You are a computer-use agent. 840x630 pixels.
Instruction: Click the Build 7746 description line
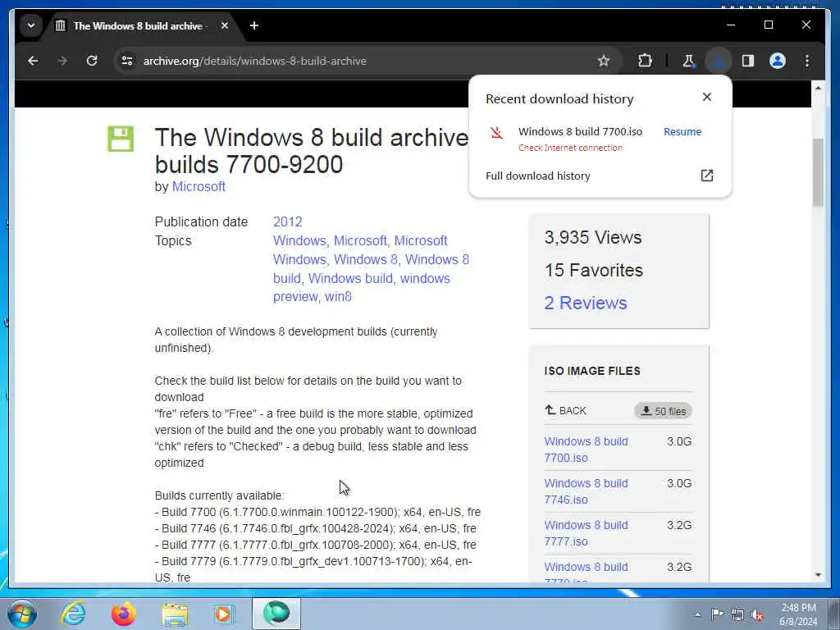[x=316, y=529]
